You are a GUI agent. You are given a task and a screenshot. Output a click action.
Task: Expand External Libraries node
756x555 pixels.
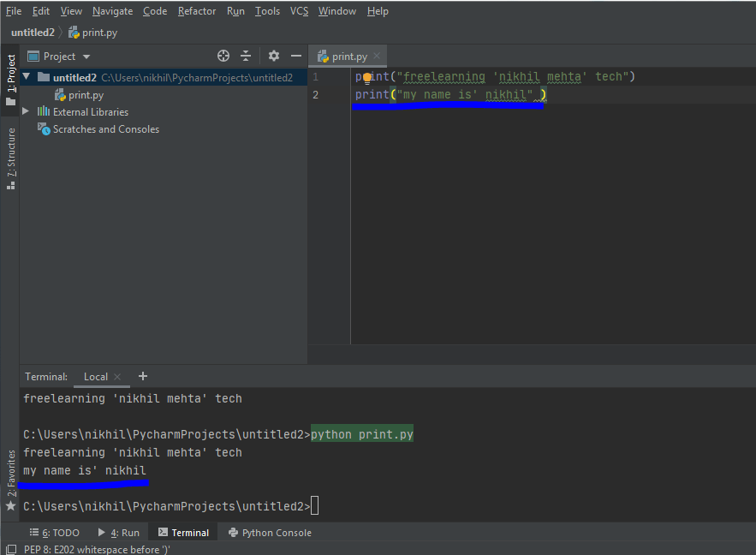[x=26, y=111]
